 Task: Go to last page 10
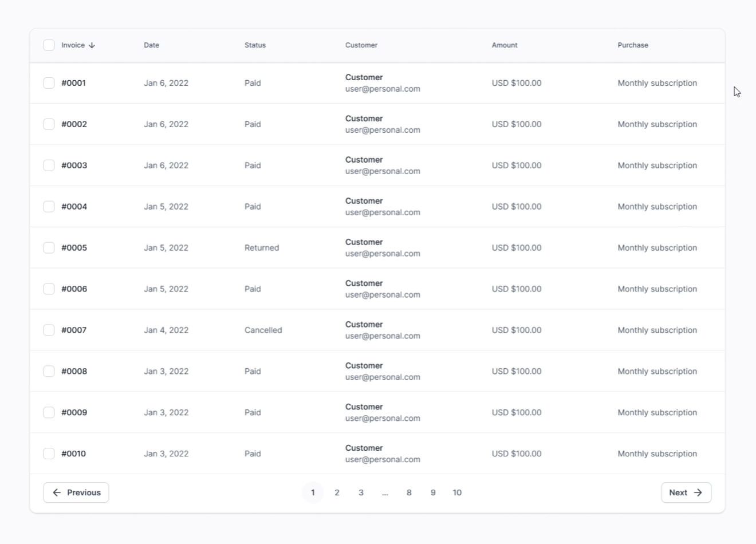pyautogui.click(x=457, y=492)
